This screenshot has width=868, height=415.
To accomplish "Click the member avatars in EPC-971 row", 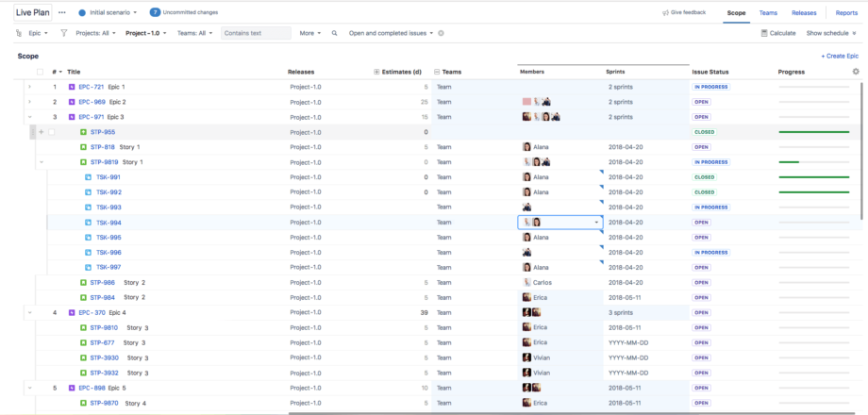I will tap(542, 117).
